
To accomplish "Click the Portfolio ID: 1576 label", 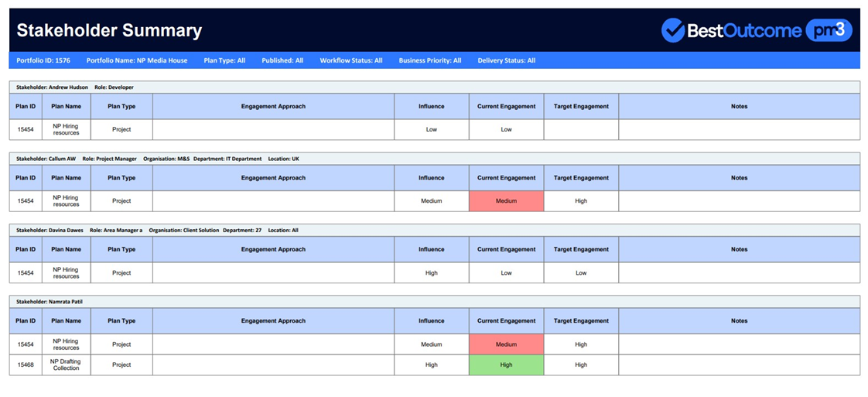I will tap(43, 60).
